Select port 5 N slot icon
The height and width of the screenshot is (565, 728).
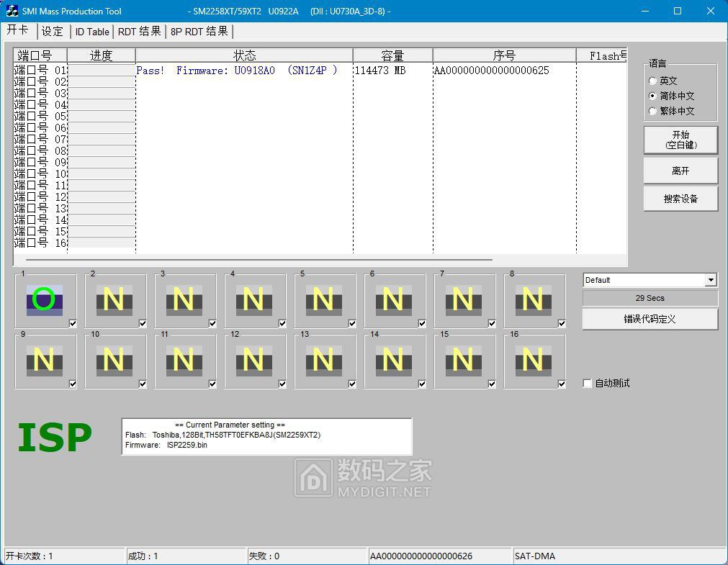[x=323, y=299]
